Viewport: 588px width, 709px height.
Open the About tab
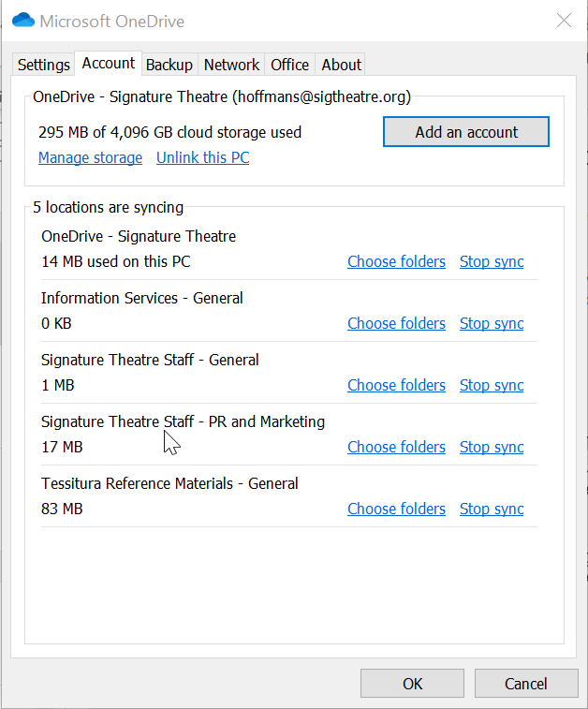click(x=341, y=65)
